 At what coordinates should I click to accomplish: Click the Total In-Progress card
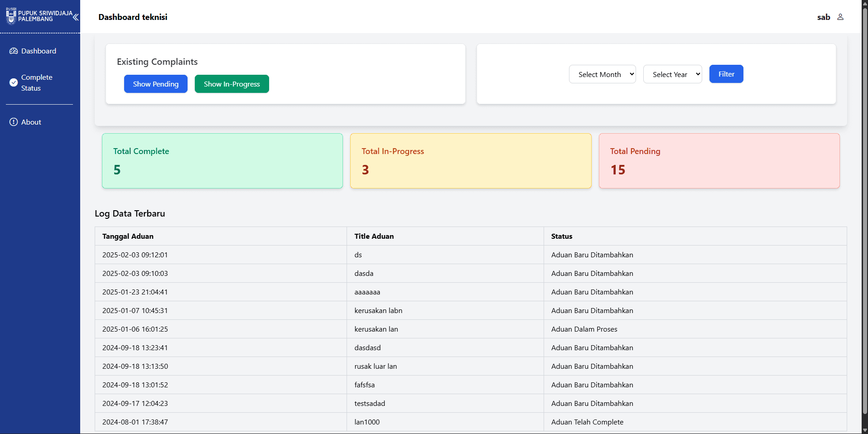tap(470, 161)
